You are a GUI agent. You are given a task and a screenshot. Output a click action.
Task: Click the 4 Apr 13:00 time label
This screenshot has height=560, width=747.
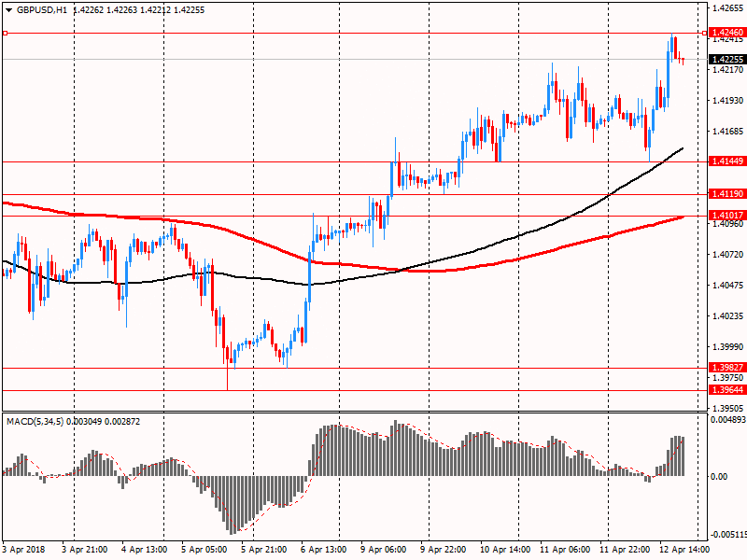pyautogui.click(x=145, y=550)
